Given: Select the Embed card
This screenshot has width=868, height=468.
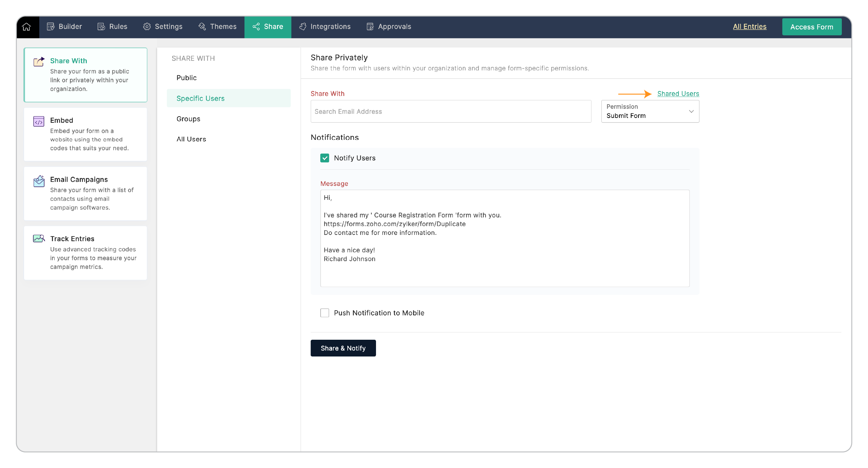Looking at the screenshot, I should coord(85,134).
